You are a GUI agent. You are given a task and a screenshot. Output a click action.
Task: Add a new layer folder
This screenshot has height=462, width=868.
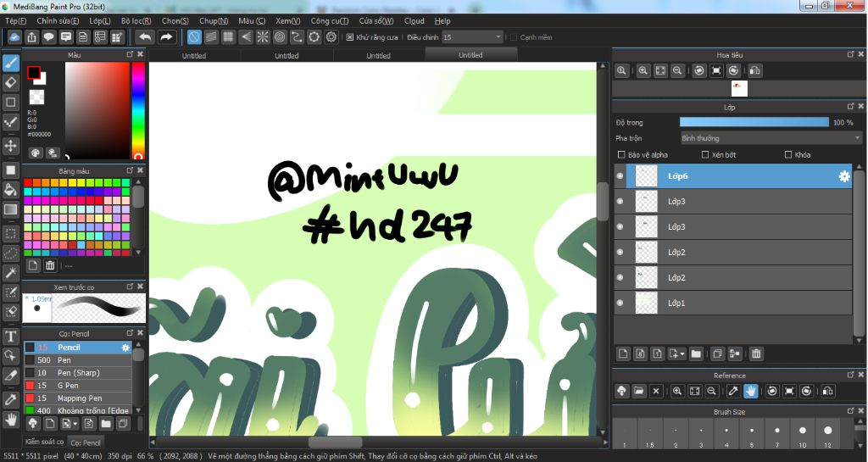click(696, 353)
